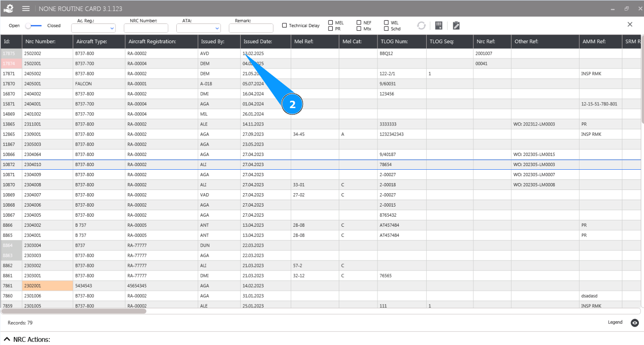Viewport: 644px width, 345px height.
Task: Click the Legend label
Action: [615, 322]
